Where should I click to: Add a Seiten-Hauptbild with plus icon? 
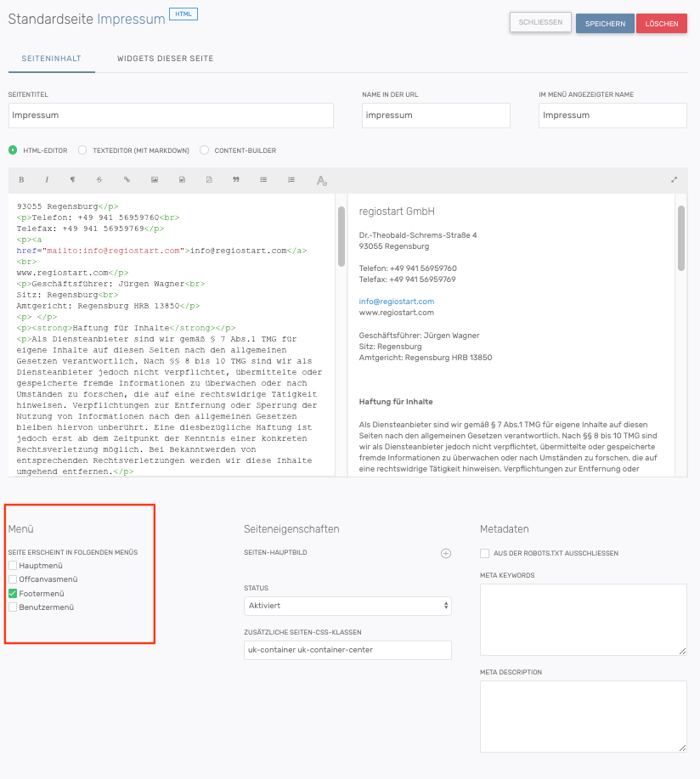[445, 553]
